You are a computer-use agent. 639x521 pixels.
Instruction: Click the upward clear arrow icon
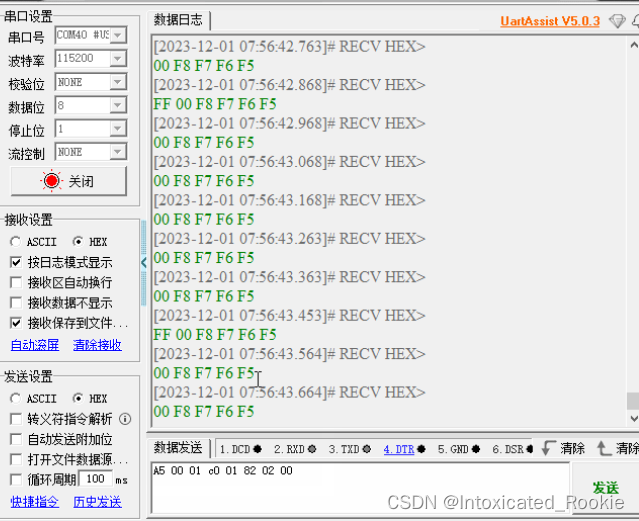pyautogui.click(x=604, y=448)
